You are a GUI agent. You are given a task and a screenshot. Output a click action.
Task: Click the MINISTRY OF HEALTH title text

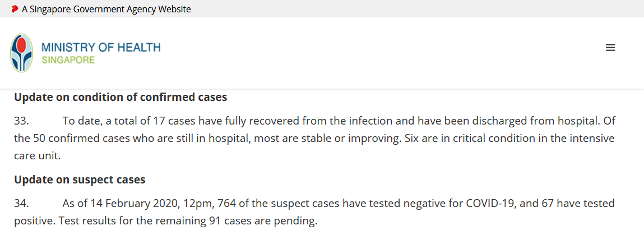tap(101, 47)
